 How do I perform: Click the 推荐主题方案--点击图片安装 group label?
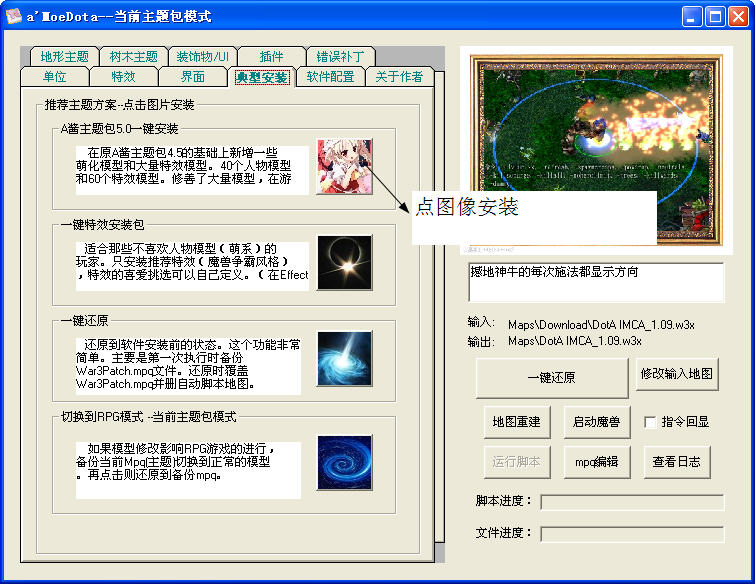[x=119, y=104]
